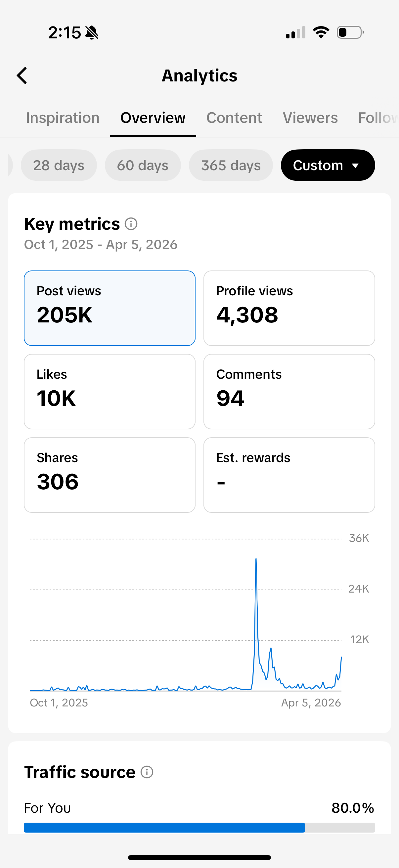Select the 28 days filter

(x=59, y=165)
